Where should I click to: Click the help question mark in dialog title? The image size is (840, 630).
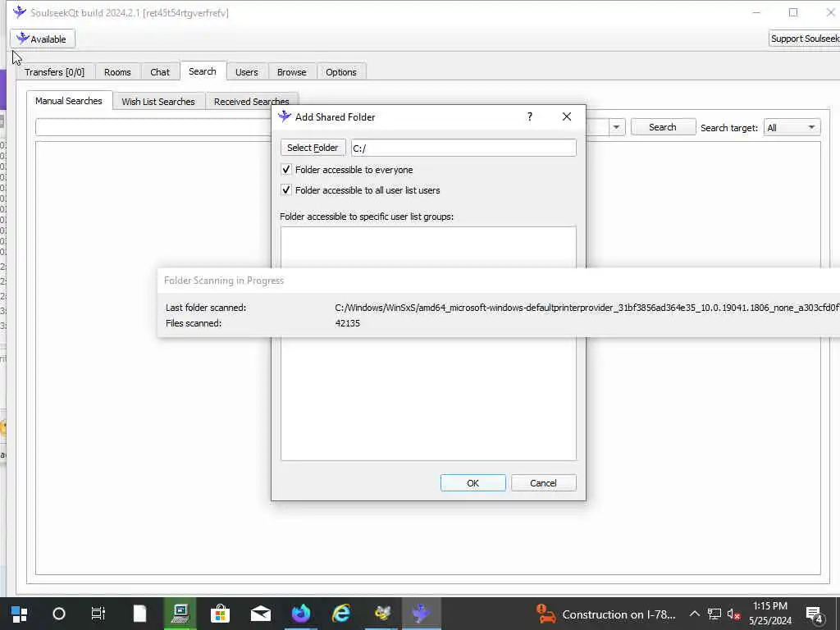click(530, 116)
